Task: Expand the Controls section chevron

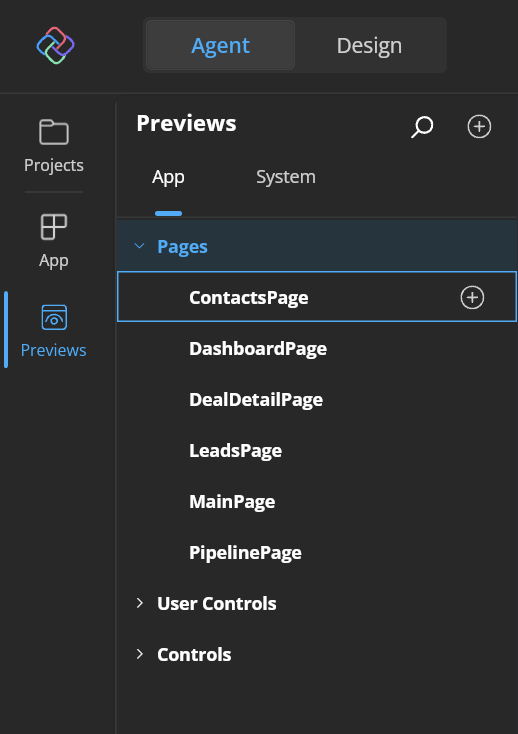Action: (x=139, y=654)
